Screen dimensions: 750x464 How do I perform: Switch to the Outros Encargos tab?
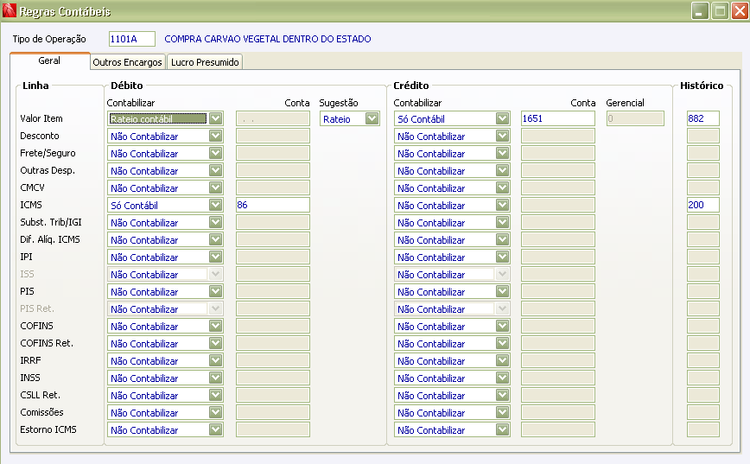click(x=127, y=62)
